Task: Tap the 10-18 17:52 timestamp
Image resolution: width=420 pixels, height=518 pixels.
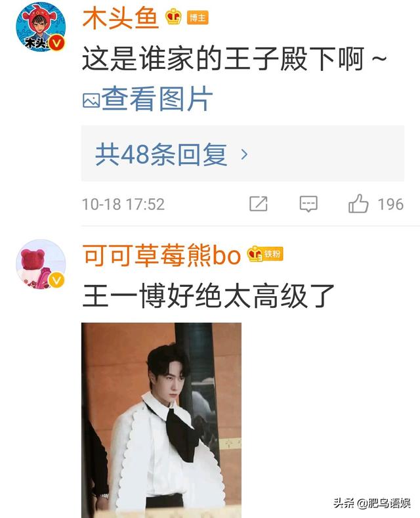Action: coord(123,204)
